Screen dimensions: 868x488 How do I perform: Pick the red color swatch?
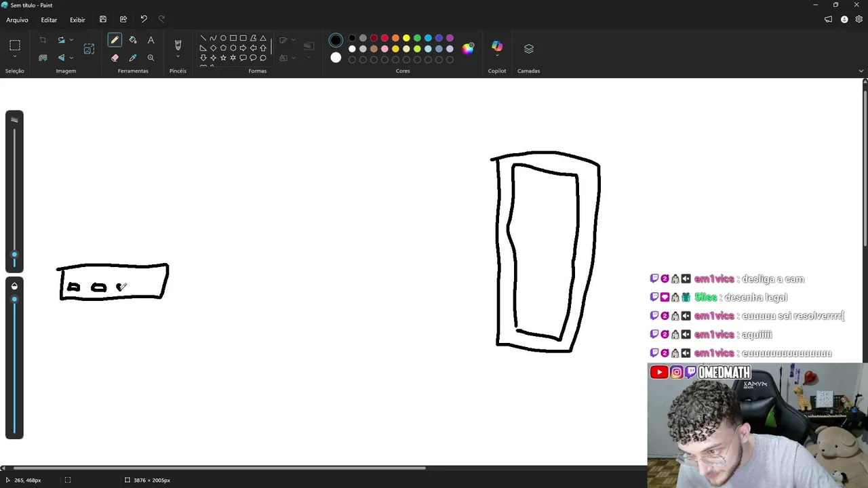click(384, 38)
